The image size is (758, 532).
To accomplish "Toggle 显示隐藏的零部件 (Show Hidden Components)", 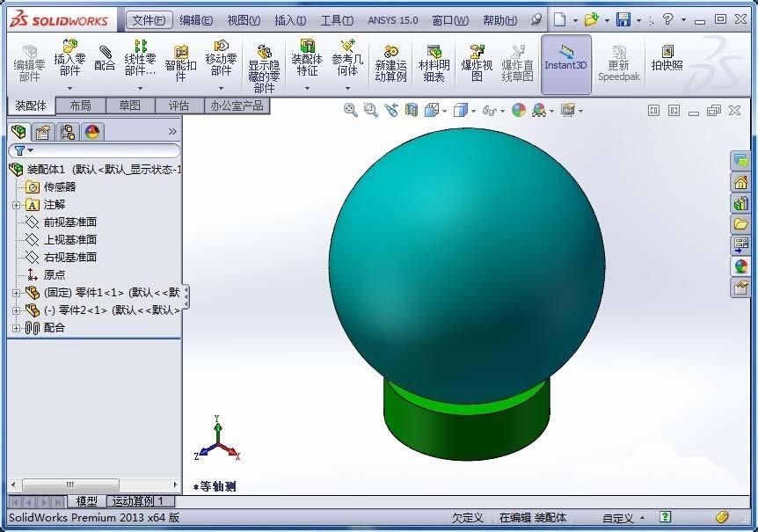I will 263,62.
